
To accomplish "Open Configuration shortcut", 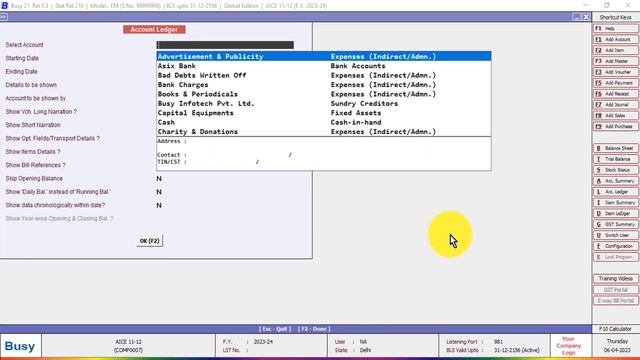I will (616, 246).
